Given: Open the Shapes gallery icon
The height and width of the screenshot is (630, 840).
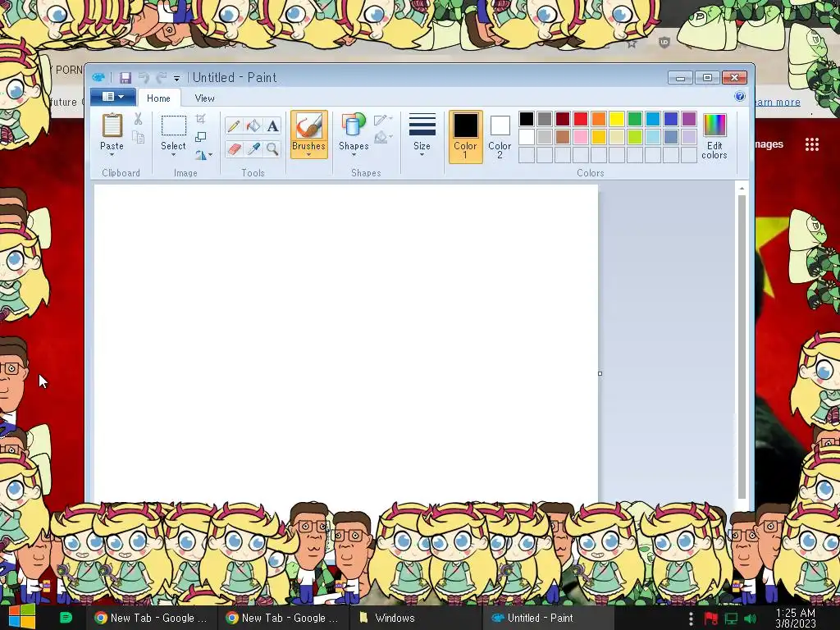Looking at the screenshot, I should (x=353, y=126).
